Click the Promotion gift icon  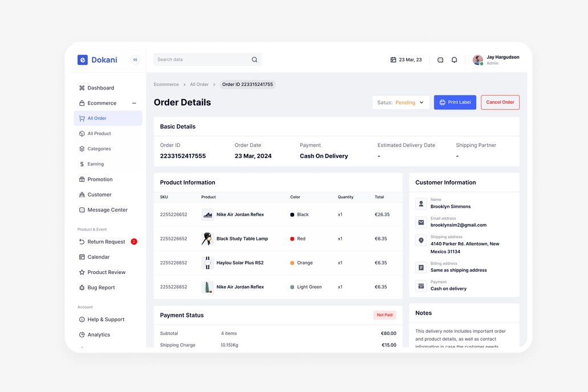tap(81, 179)
